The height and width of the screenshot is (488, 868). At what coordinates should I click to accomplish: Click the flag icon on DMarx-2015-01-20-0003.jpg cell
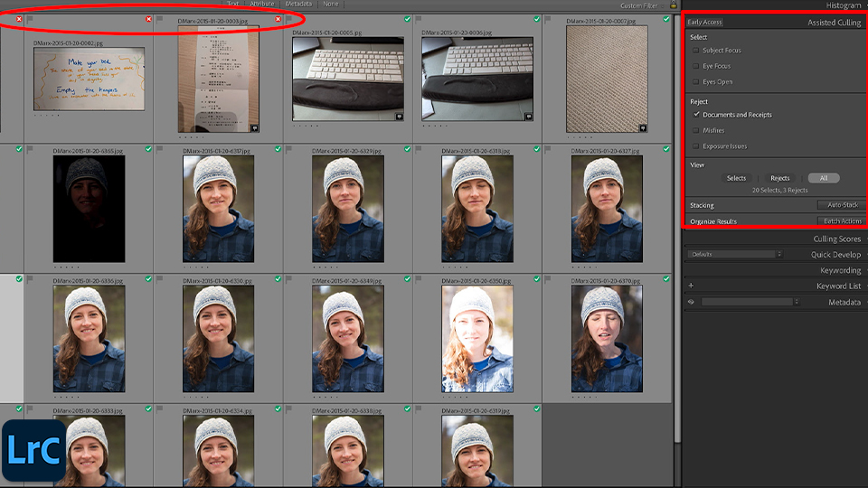pyautogui.click(x=159, y=19)
